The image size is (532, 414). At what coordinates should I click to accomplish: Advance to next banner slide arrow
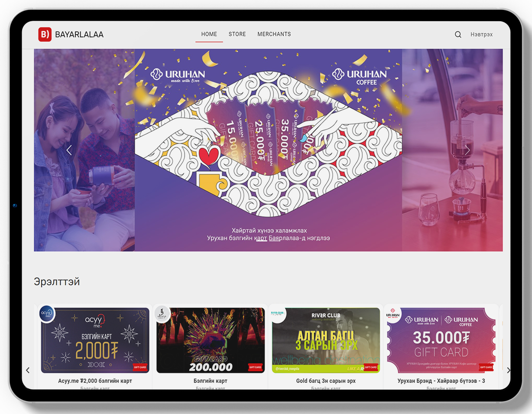pos(467,150)
